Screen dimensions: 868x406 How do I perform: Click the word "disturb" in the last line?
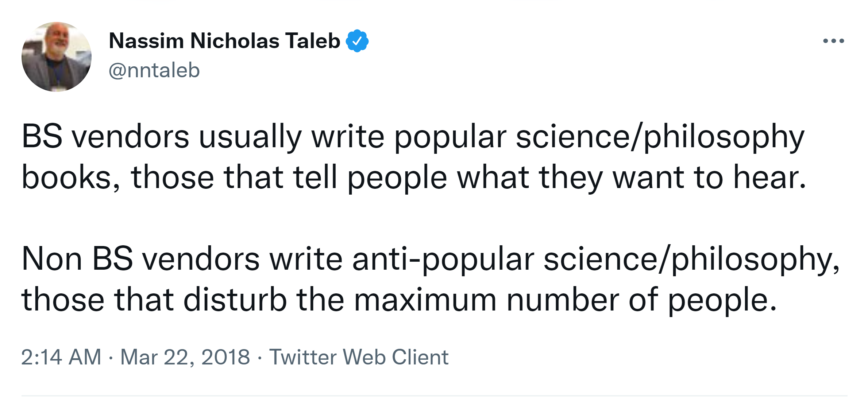point(235,300)
